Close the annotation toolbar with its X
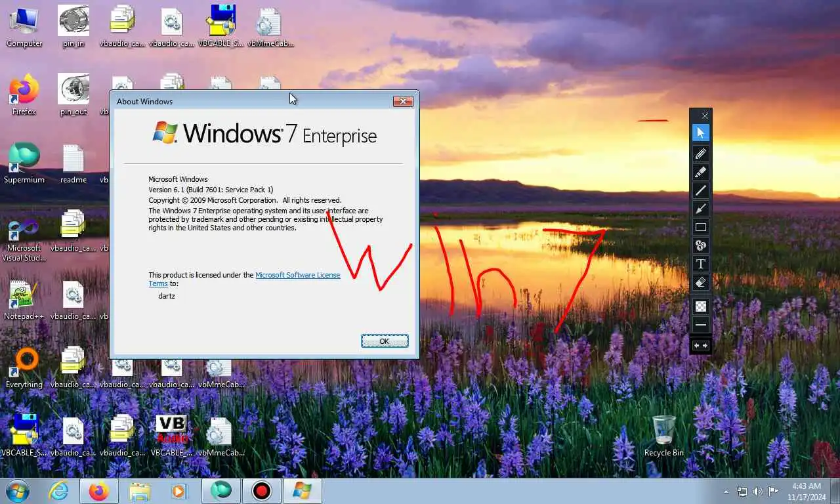This screenshot has width=840, height=504. [x=705, y=115]
